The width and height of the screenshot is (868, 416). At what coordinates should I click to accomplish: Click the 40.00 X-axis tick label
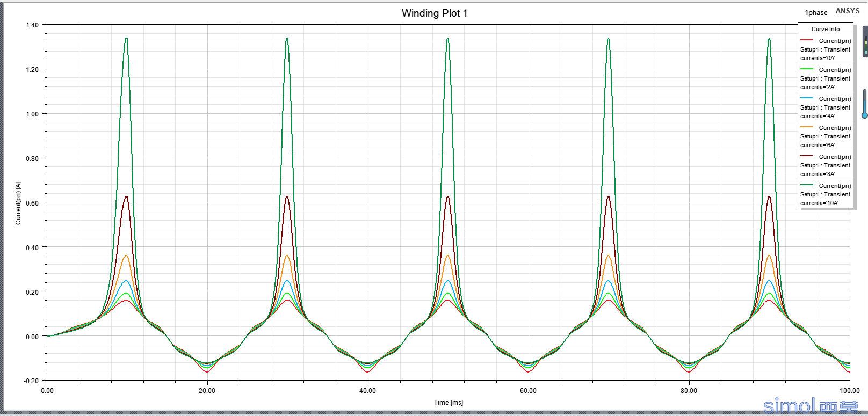pyautogui.click(x=367, y=391)
